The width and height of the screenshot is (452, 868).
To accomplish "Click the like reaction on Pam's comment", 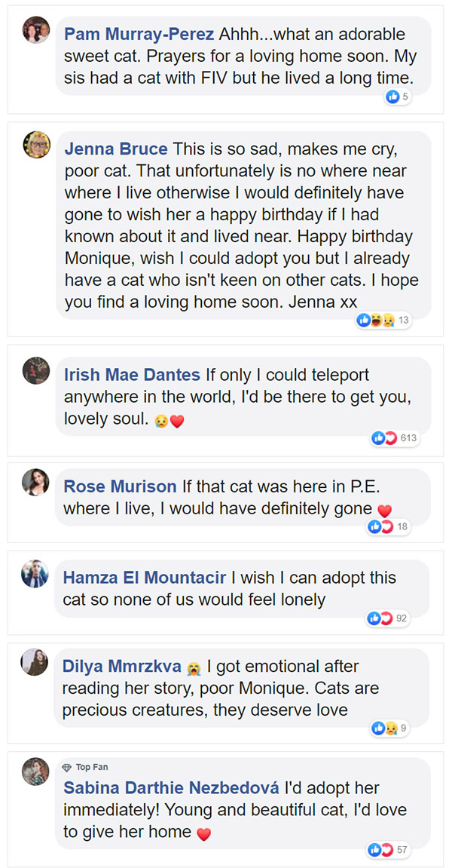I will [392, 97].
